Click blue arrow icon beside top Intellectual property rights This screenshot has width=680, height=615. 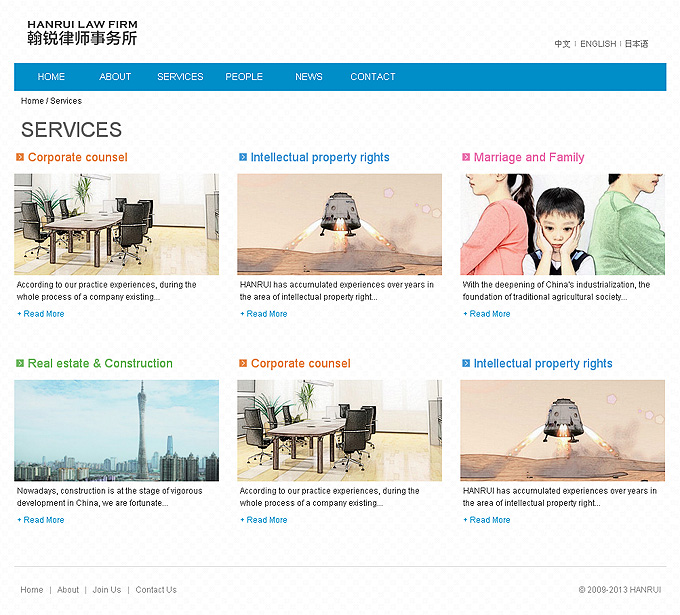[243, 157]
